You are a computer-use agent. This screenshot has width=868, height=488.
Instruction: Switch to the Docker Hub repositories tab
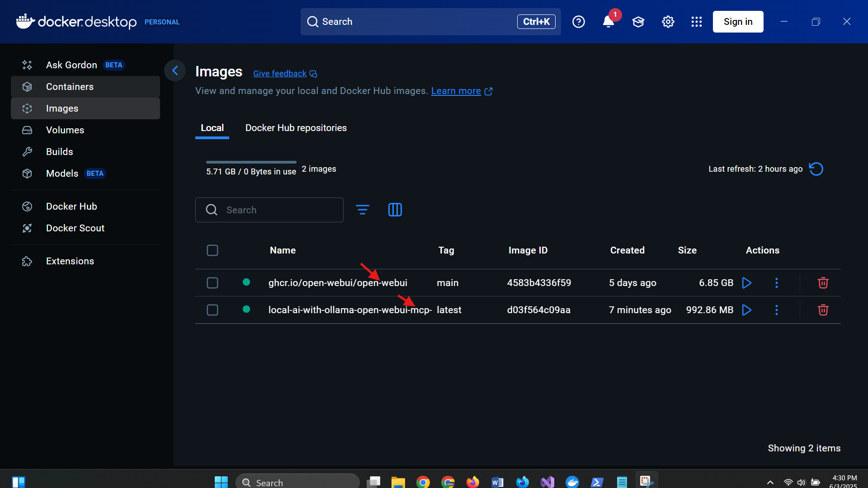click(296, 128)
